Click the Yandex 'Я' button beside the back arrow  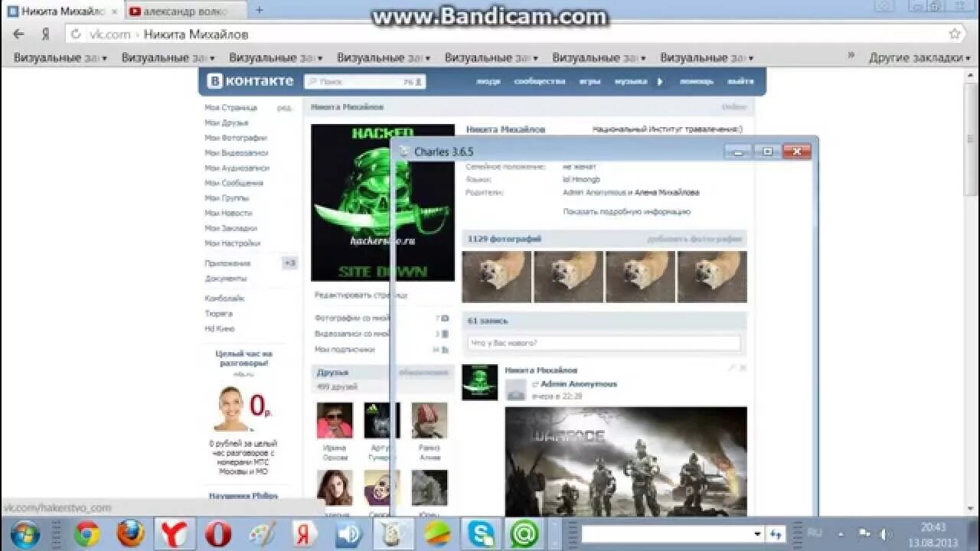pyautogui.click(x=45, y=34)
